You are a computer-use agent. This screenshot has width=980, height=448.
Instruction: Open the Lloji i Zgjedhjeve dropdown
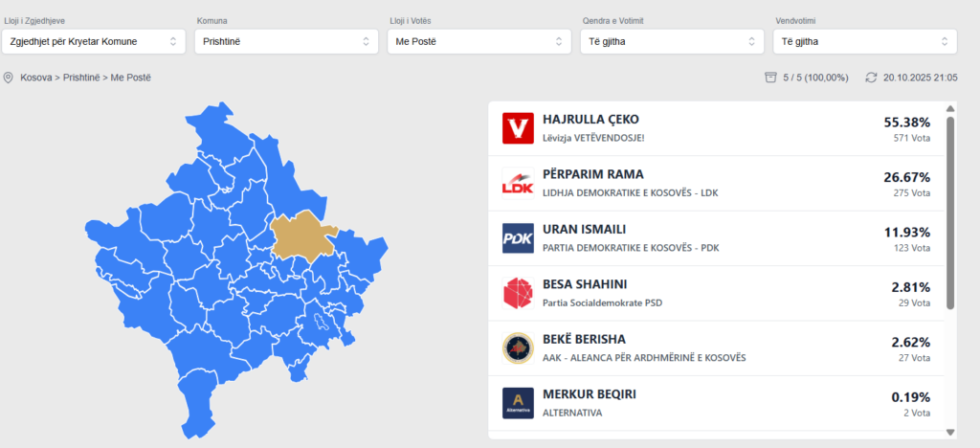(93, 41)
